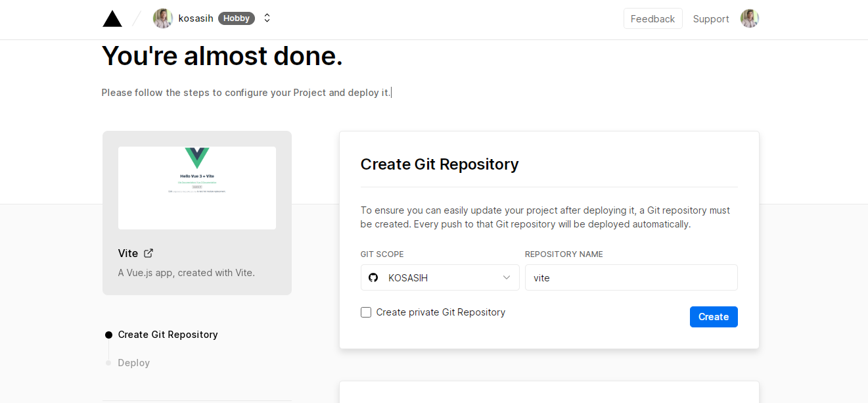
Task: Click the blue Create button
Action: coord(714,317)
